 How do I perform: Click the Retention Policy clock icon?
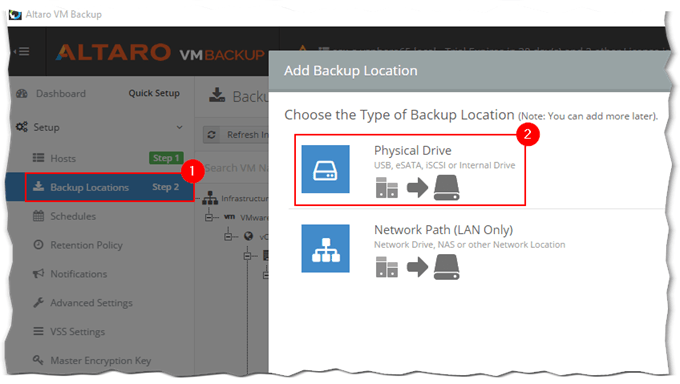pos(39,245)
